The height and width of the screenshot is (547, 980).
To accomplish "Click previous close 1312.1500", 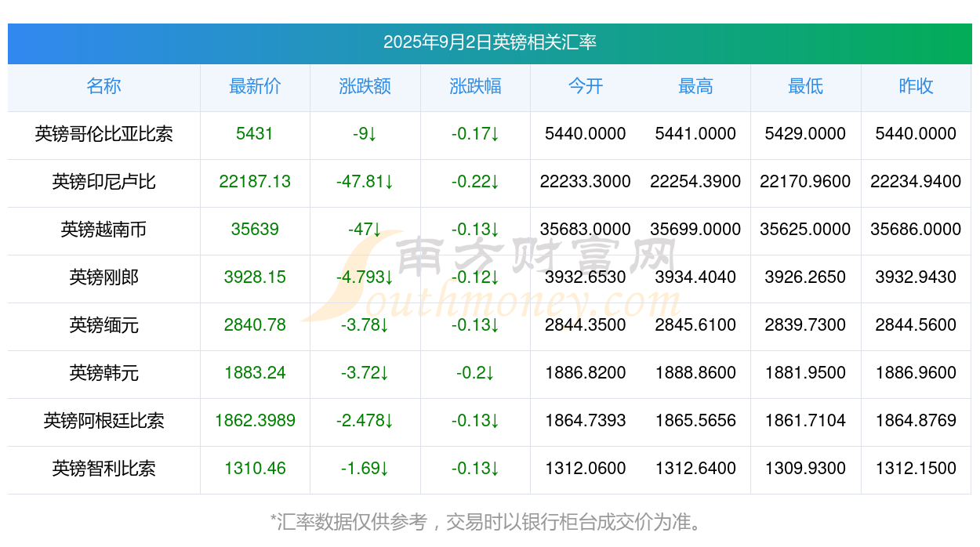I will pos(916,469).
